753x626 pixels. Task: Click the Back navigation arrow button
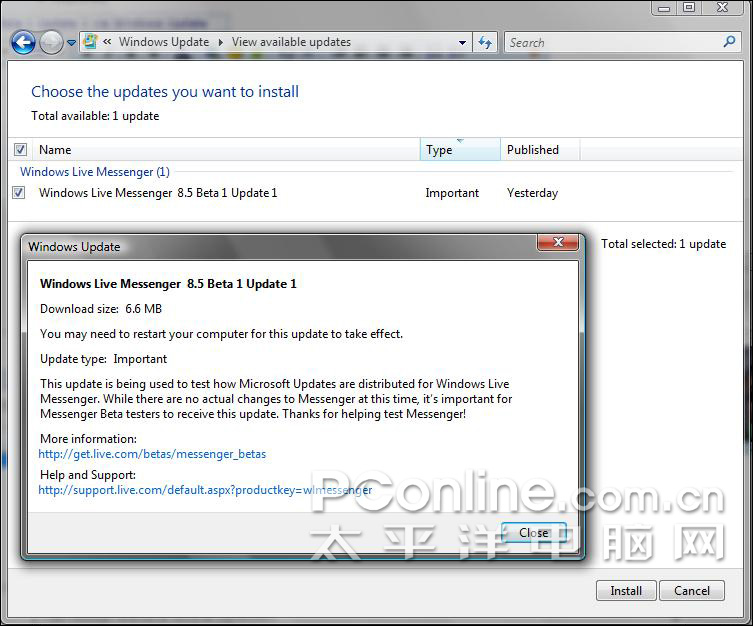point(23,43)
